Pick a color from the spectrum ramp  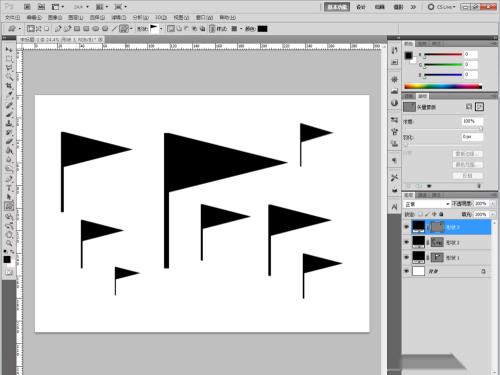coord(443,86)
